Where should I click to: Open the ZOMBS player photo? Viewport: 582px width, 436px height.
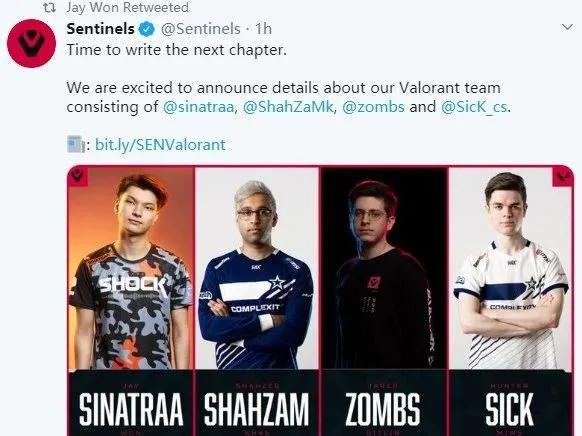(x=384, y=268)
